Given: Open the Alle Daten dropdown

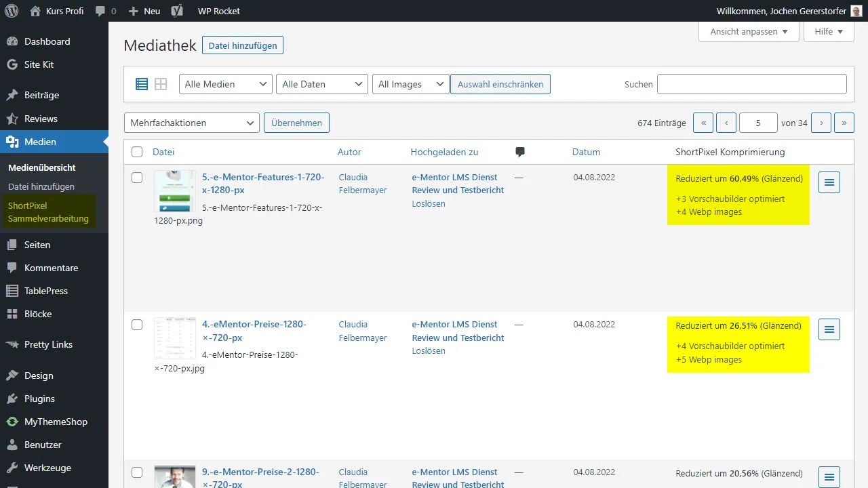Looking at the screenshot, I should 322,84.
